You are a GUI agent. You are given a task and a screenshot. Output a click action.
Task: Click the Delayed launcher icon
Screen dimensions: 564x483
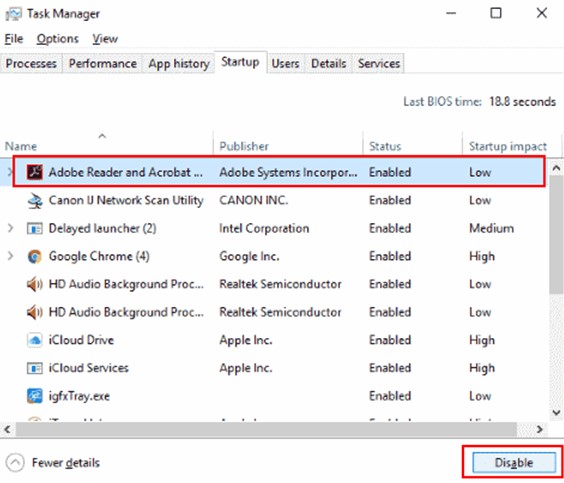[35, 228]
